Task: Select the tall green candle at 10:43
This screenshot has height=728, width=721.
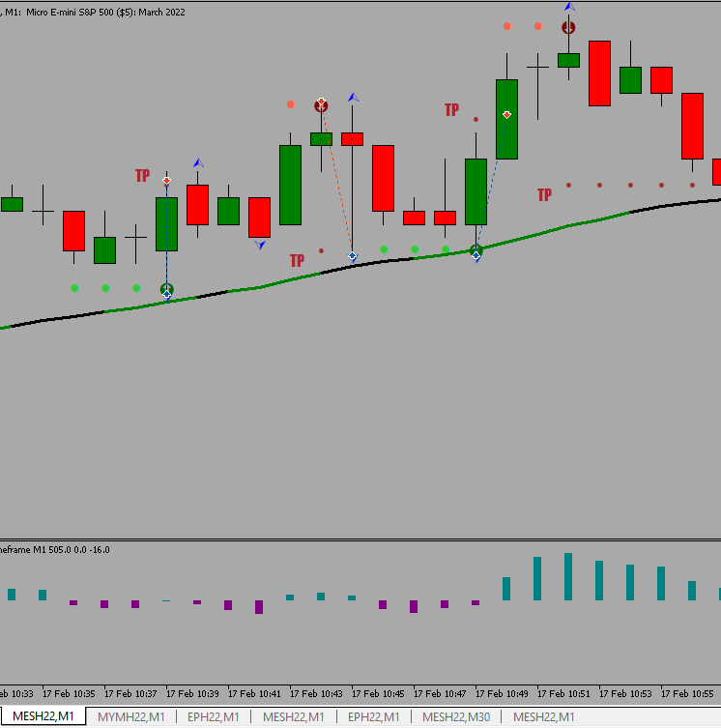Action: tap(290, 186)
